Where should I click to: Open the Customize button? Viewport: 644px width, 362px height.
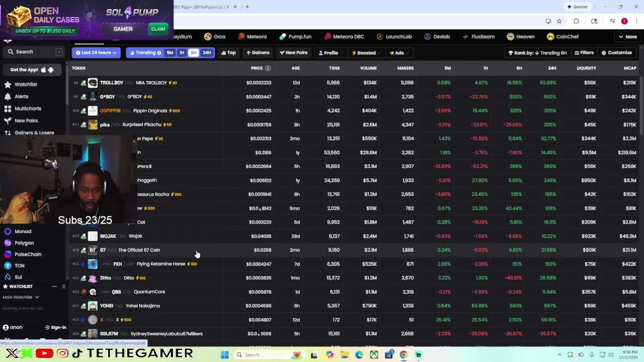[x=616, y=53]
